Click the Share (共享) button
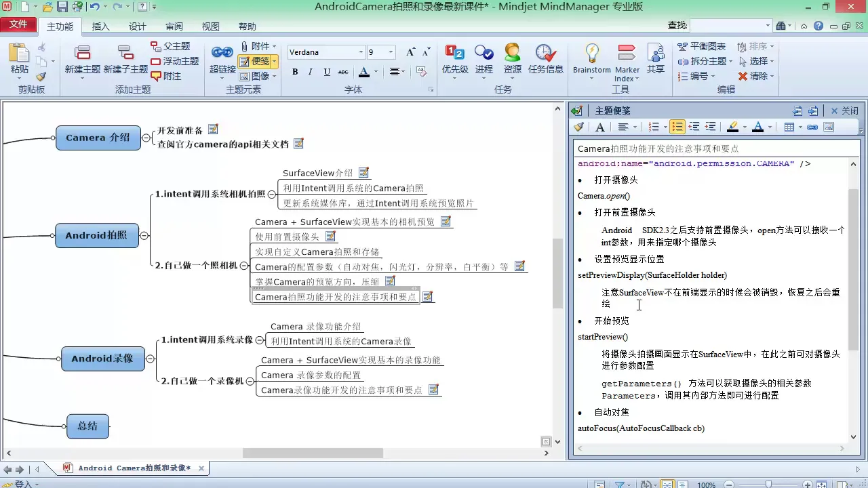 pos(656,60)
